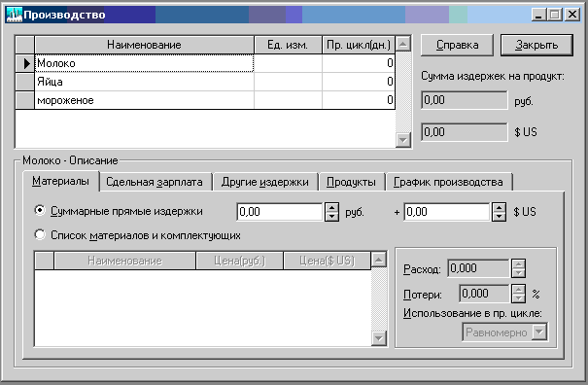Click the Наименование header of product table
The width and height of the screenshot is (588, 385).
click(145, 45)
